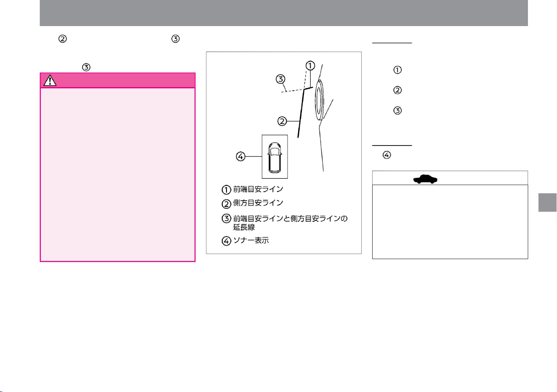Click circled 2 callout in the diagram
The image size is (557, 392).
282,121
